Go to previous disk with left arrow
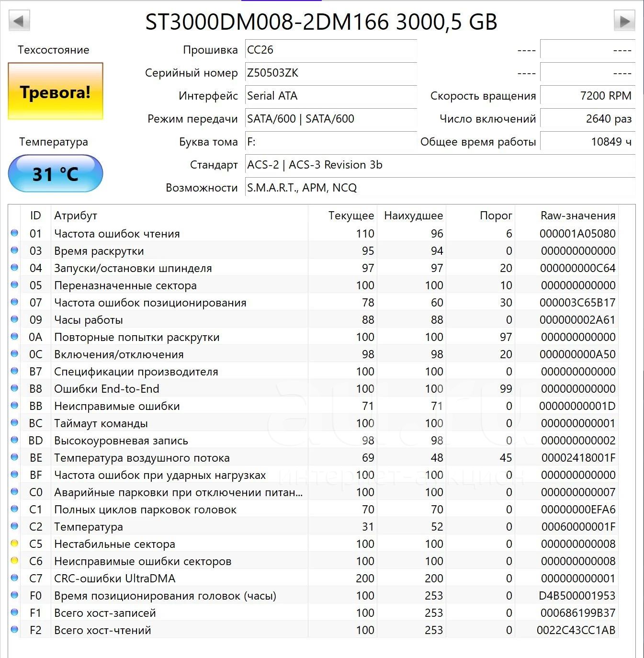The image size is (644, 658). click(19, 21)
